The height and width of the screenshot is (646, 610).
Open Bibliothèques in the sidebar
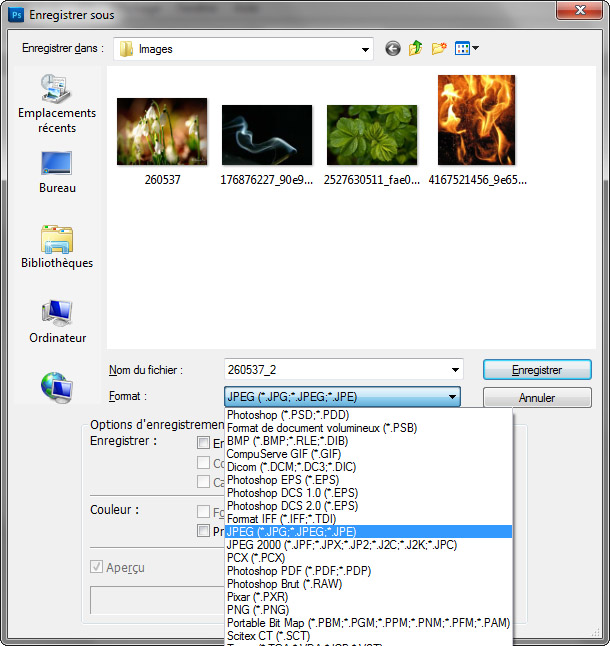pos(57,246)
